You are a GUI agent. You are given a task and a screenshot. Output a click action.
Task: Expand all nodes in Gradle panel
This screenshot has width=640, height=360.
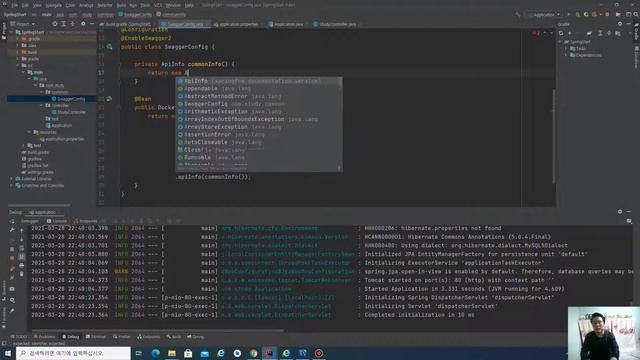point(600,33)
